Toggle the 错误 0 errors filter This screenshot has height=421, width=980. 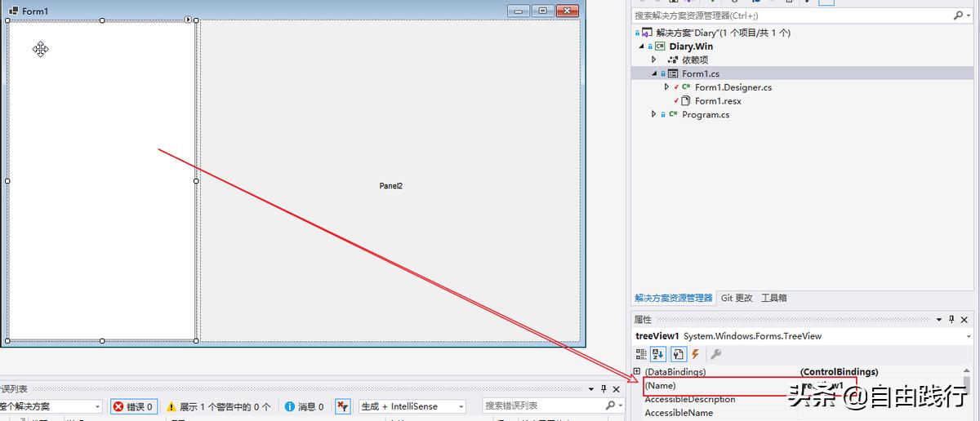(x=133, y=406)
